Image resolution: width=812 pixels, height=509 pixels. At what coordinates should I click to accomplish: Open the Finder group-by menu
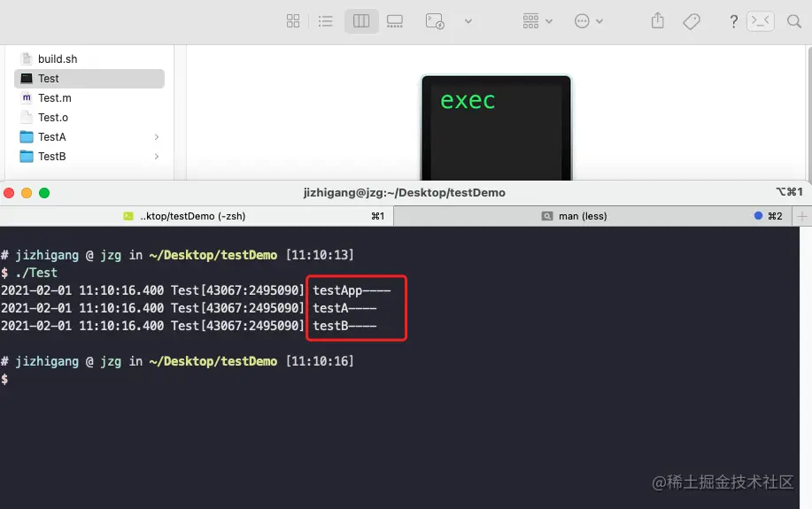(x=537, y=21)
